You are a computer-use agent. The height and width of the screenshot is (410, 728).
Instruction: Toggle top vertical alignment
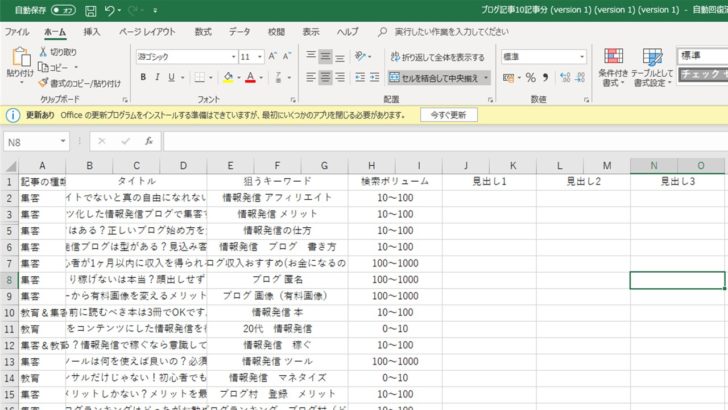pyautogui.click(x=311, y=56)
